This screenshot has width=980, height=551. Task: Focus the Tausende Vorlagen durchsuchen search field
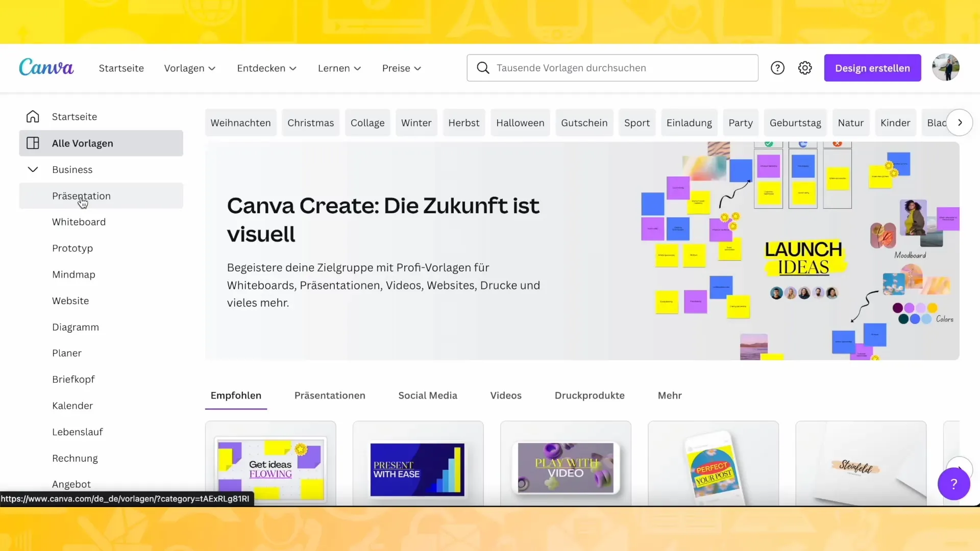[x=612, y=68]
